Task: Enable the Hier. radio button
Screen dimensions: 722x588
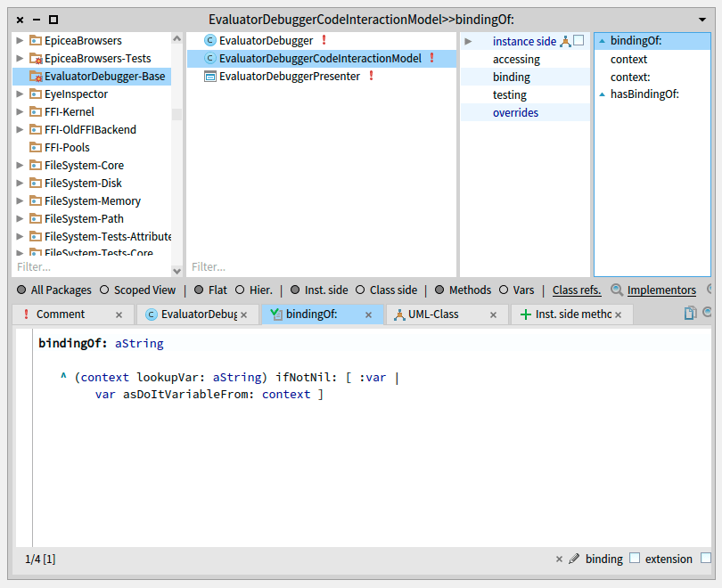Action: [x=240, y=290]
